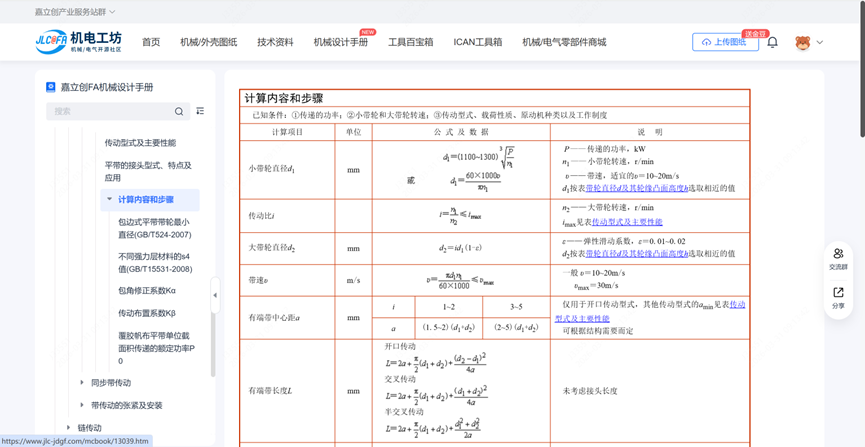
Task: Open the 技术资料 menu item
Action: (x=275, y=43)
